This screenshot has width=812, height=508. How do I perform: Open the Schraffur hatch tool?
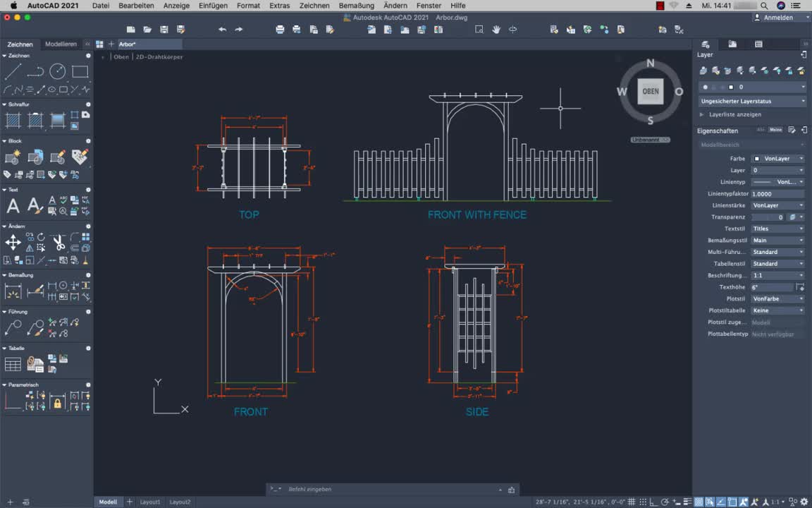[x=13, y=120]
